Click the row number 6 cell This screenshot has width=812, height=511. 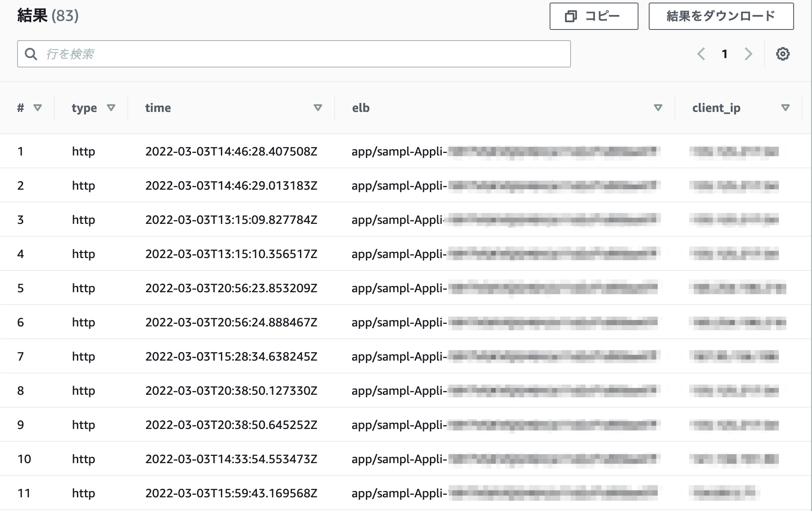pyautogui.click(x=21, y=322)
